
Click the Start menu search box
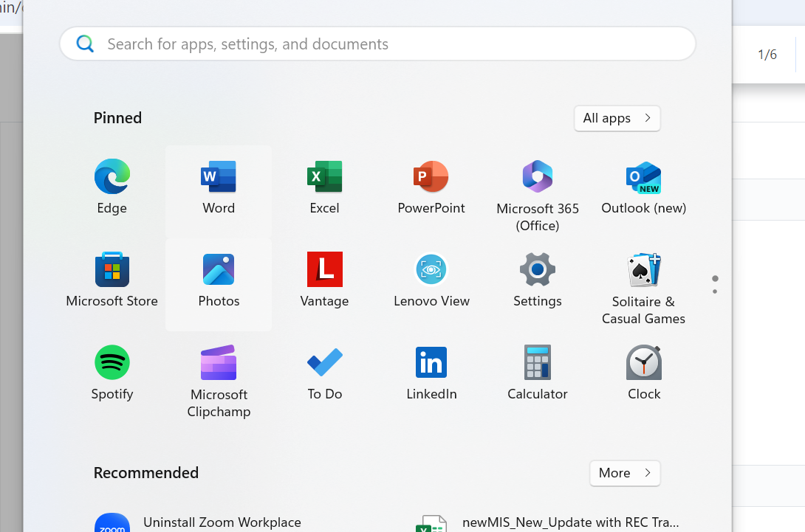377,44
